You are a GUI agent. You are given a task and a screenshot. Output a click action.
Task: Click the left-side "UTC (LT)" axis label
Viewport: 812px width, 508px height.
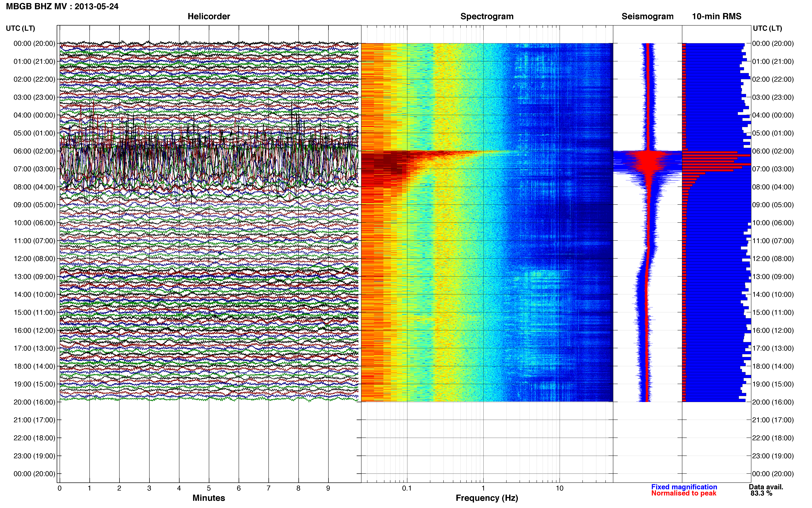click(21, 28)
